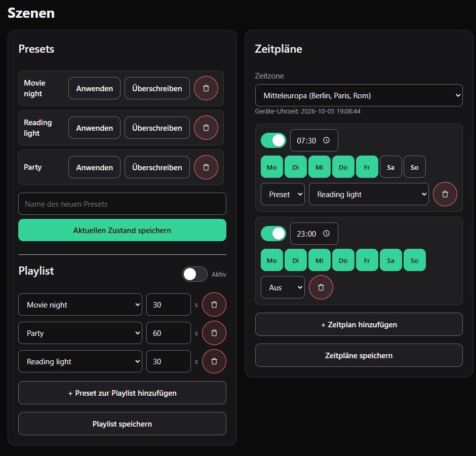Deselect Fr in the 23:00 schedule

(x=367, y=260)
